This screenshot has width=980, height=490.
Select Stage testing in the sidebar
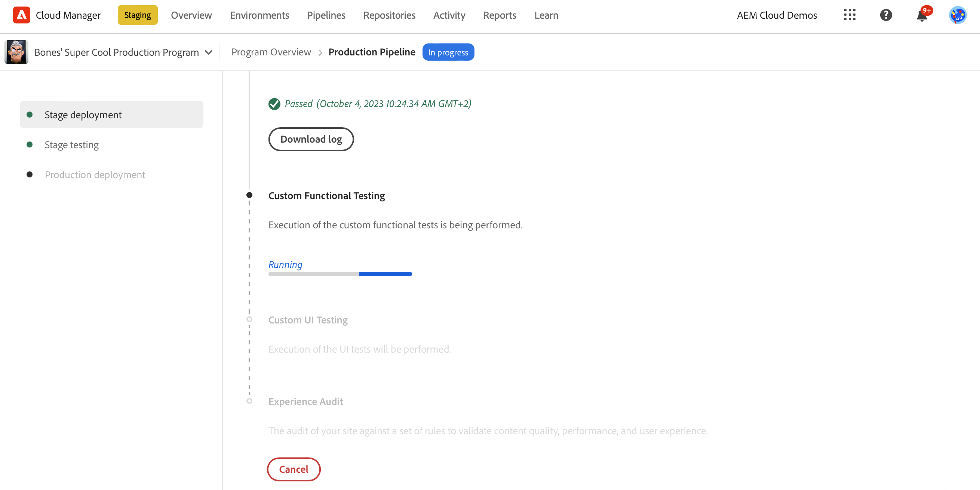tap(71, 144)
